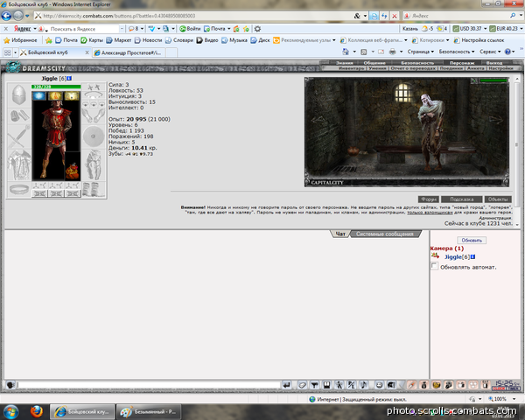
Task: Click the empty helmet equipment slot
Action: [x=18, y=94]
